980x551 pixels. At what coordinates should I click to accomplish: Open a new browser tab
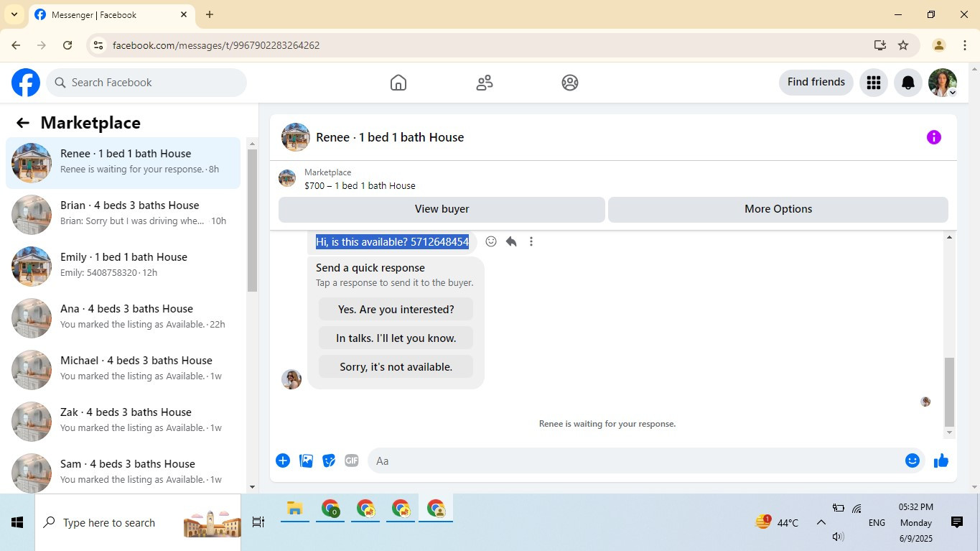tap(210, 14)
